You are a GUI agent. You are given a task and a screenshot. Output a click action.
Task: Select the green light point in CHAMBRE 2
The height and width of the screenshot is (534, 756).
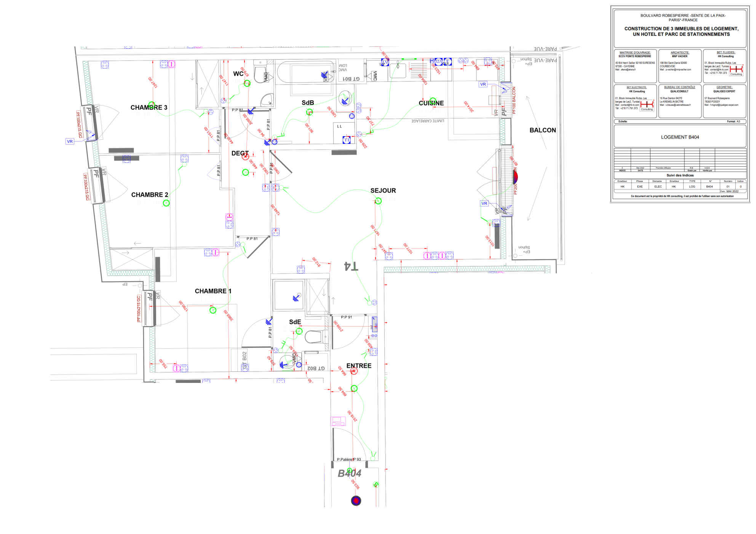(x=166, y=203)
